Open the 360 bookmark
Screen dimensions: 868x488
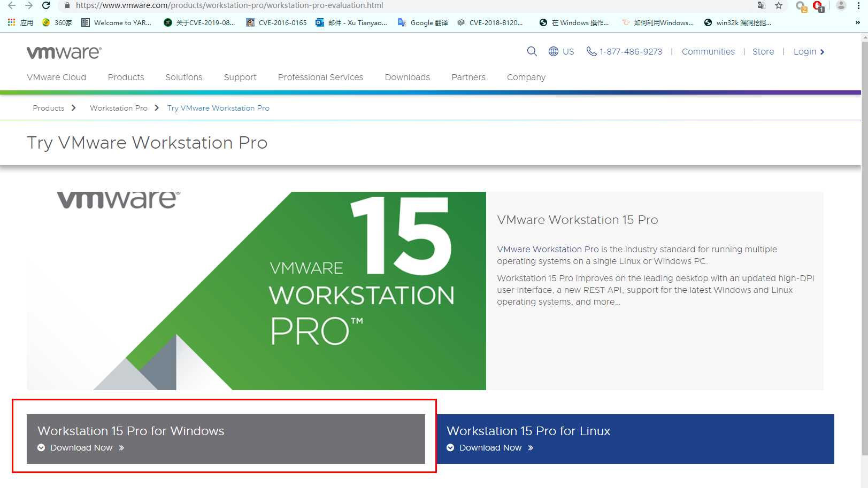click(57, 22)
